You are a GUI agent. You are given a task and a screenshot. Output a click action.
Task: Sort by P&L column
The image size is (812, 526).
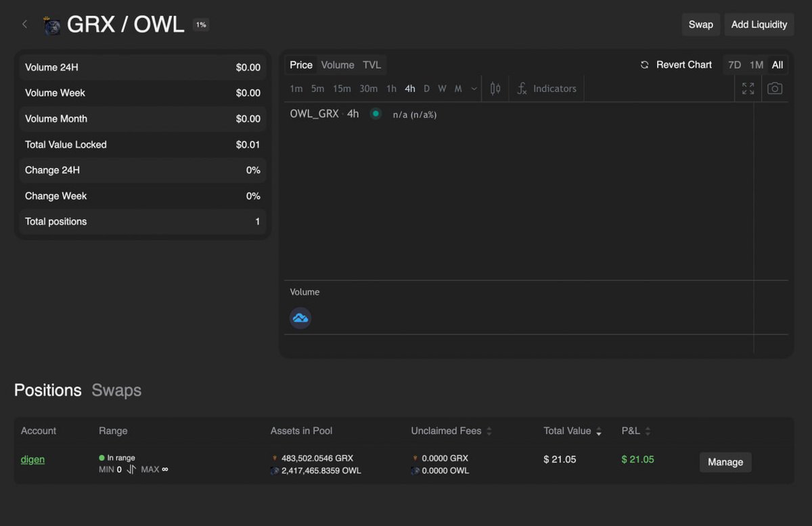pos(636,431)
